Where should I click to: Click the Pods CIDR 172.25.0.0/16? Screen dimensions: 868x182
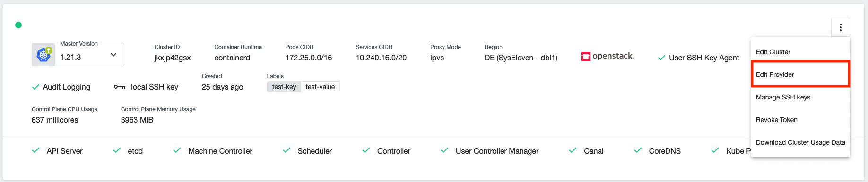[x=309, y=58]
